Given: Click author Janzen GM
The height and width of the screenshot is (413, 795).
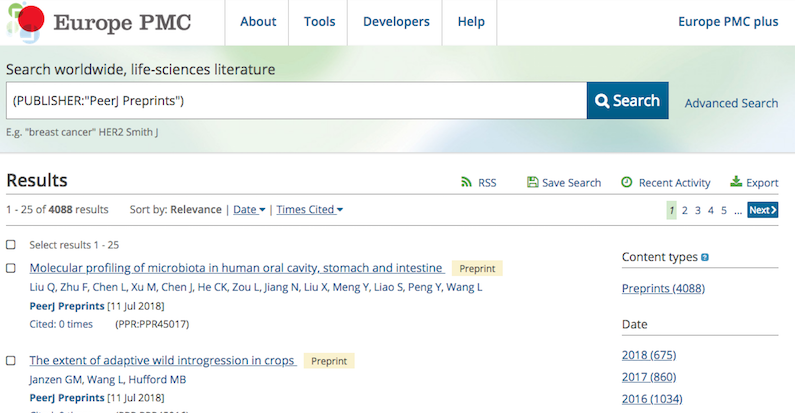Looking at the screenshot, I should pos(55,380).
